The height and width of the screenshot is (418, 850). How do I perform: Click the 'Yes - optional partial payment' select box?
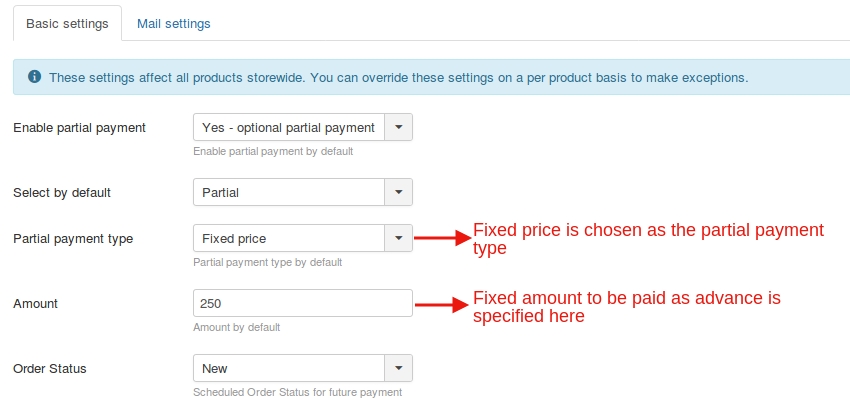288,127
